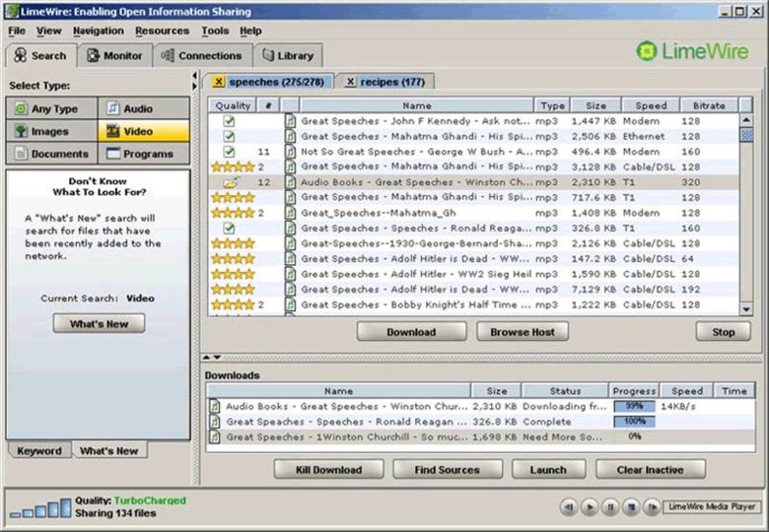Sort results by Bitrate column header

pos(709,105)
